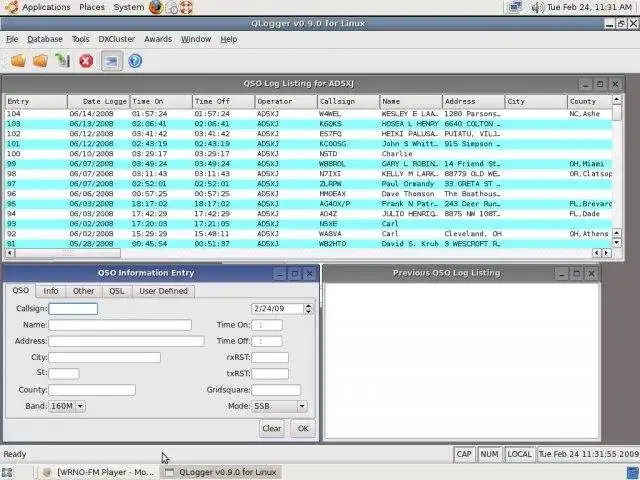Image resolution: width=640 pixels, height=480 pixels.
Task: Open the Band 160M dropdown
Action: 67,406
